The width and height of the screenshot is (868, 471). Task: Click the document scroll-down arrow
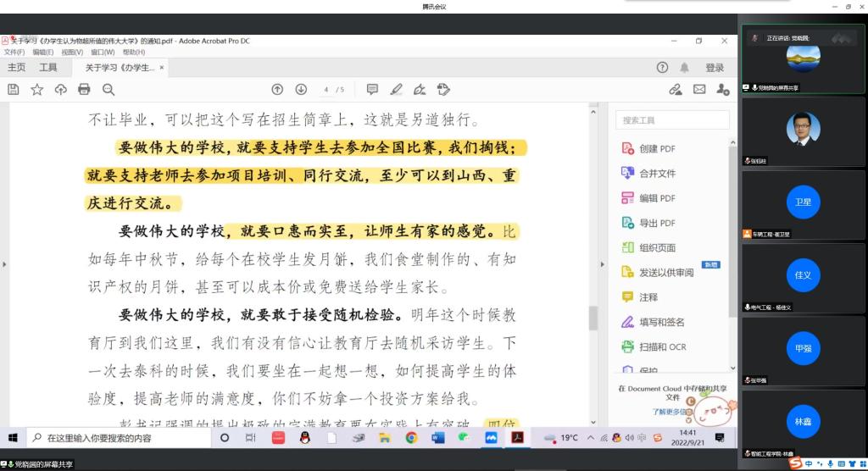click(593, 422)
